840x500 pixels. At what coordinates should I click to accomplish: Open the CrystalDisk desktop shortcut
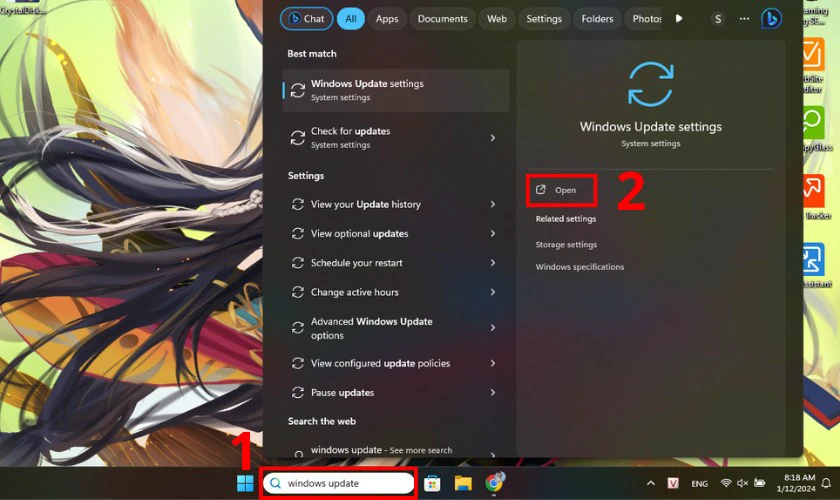click(x=22, y=8)
